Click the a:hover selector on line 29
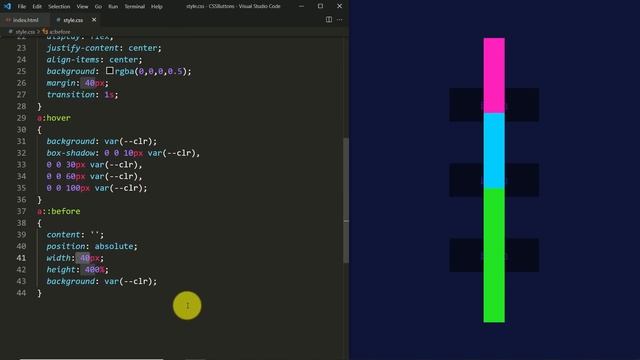Viewport: 640px width, 360px height. point(54,118)
